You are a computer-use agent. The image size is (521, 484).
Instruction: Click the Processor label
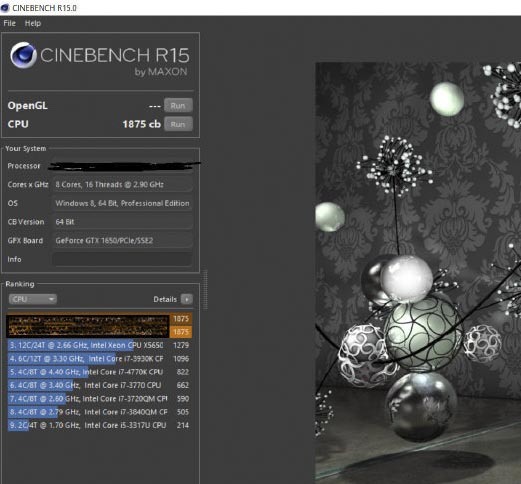pyautogui.click(x=24, y=166)
